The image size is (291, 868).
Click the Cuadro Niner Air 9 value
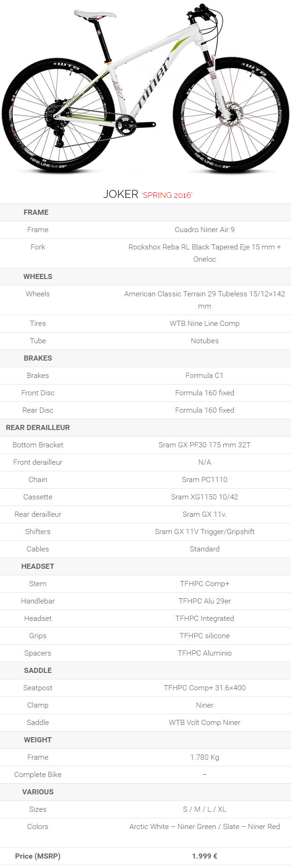[x=205, y=230]
